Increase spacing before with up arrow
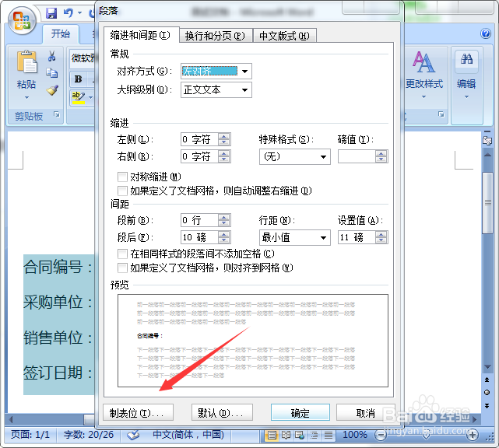Viewport: 499px width, 448px height. (x=224, y=217)
